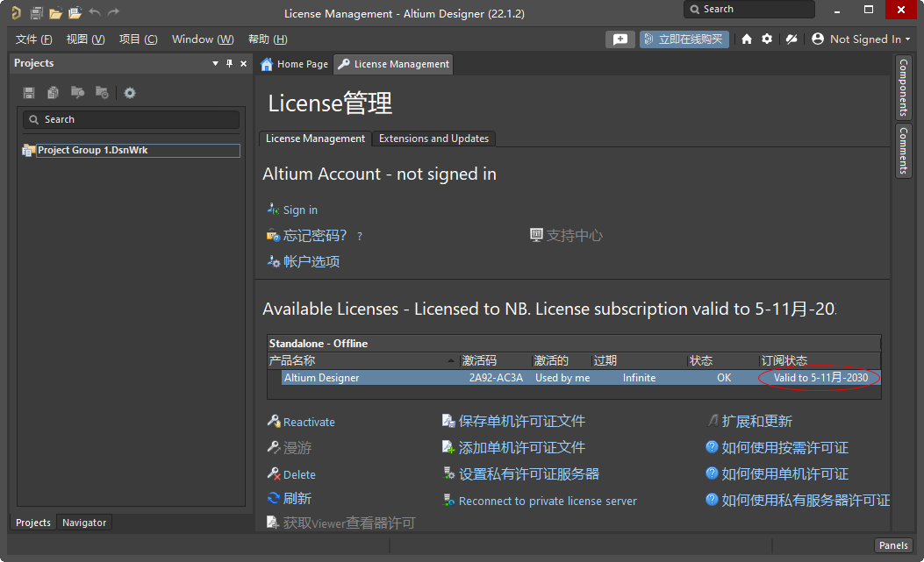Screen dimensions: 924x562
Task: Open the 帮助 (H) menu
Action: point(268,39)
